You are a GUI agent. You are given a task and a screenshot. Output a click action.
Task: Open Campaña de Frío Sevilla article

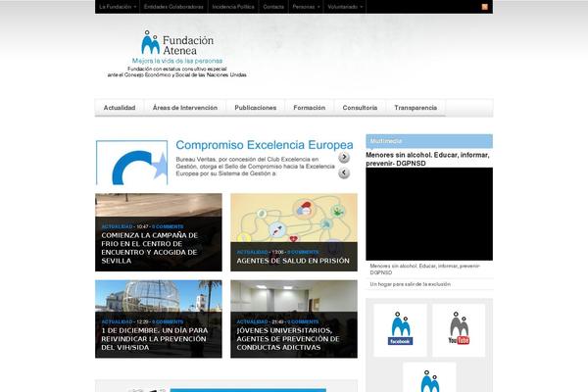coord(149,248)
